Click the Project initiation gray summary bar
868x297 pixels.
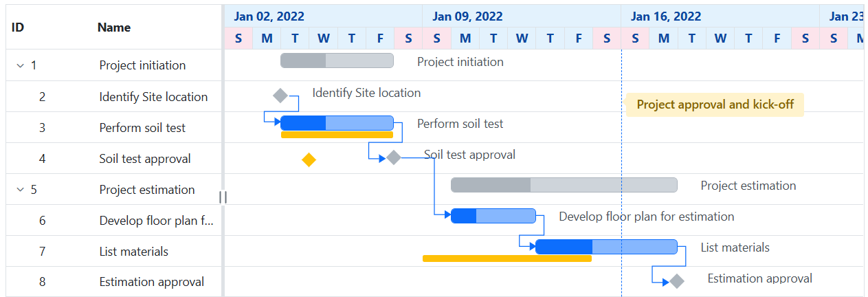pyautogui.click(x=337, y=60)
